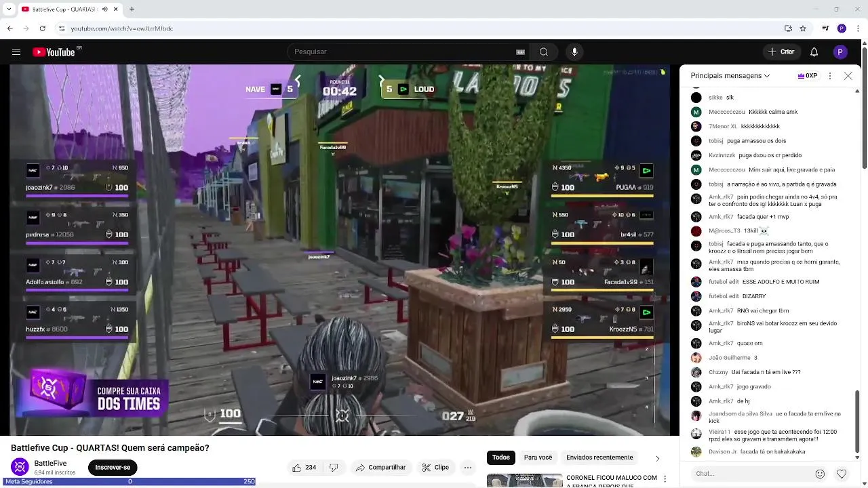Click the Meta Seguidores progress bar

128,482
